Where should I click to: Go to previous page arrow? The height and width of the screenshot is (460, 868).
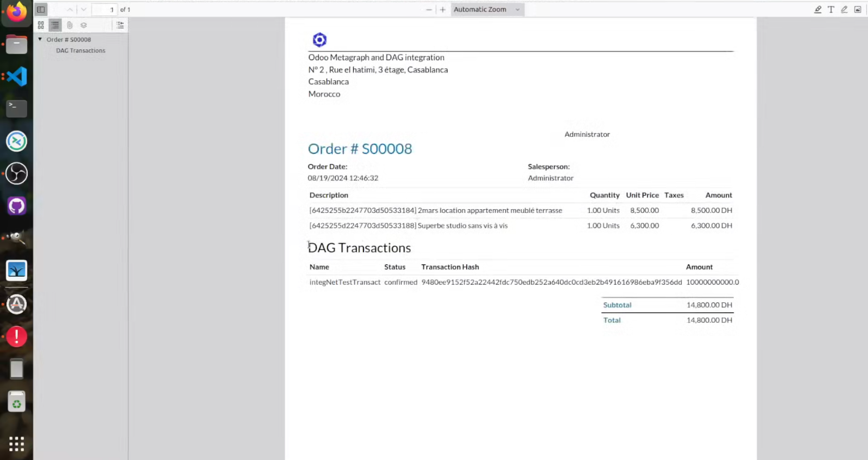point(70,9)
